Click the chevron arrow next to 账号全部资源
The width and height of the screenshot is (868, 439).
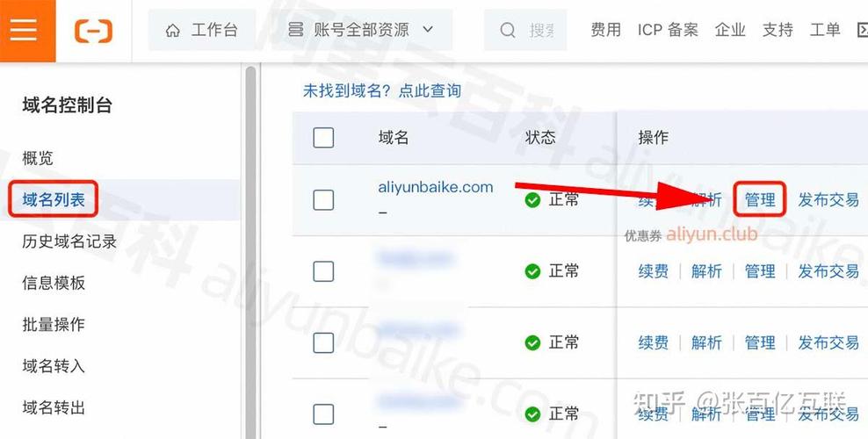pyautogui.click(x=428, y=30)
